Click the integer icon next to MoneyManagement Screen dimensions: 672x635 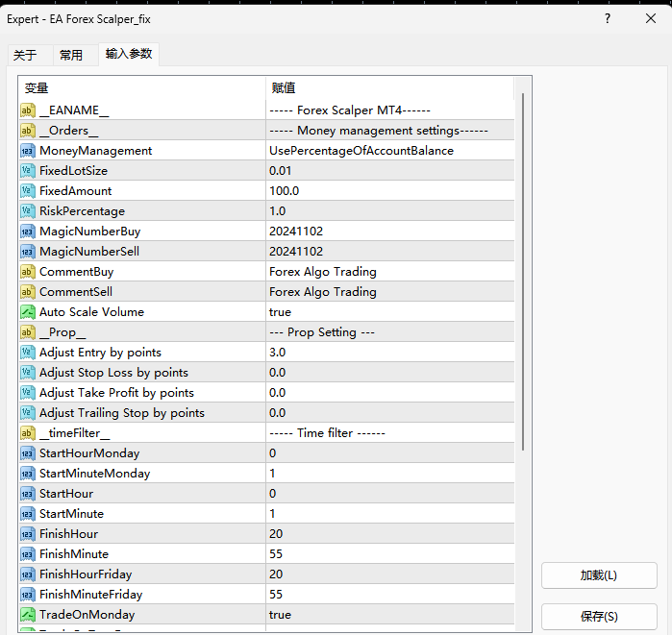tap(28, 151)
